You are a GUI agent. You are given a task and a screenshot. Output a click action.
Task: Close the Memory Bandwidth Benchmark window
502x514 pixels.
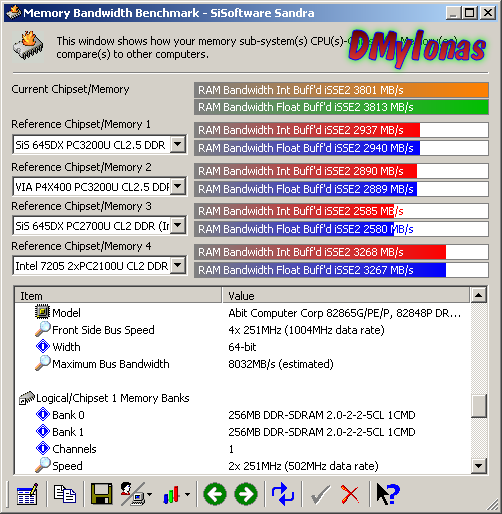488,13
